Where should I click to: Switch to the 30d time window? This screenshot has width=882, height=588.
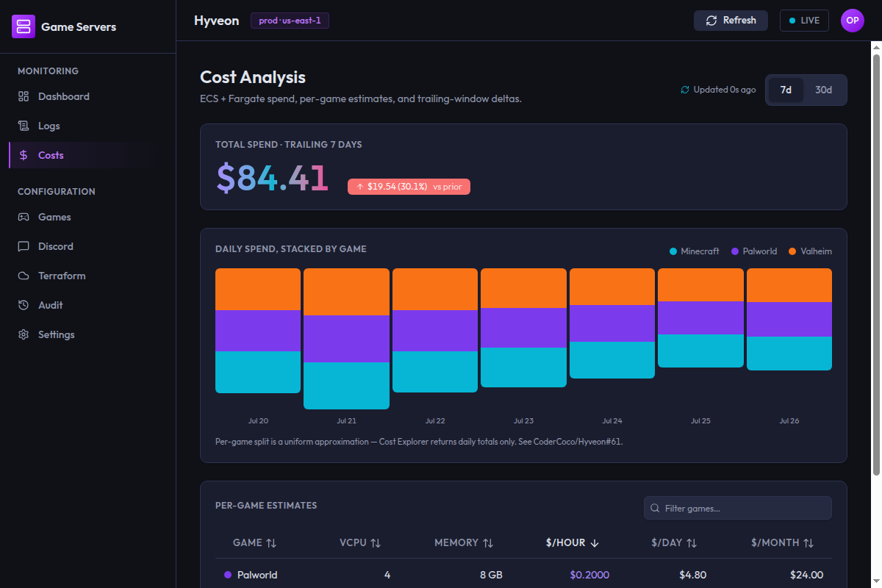point(823,90)
